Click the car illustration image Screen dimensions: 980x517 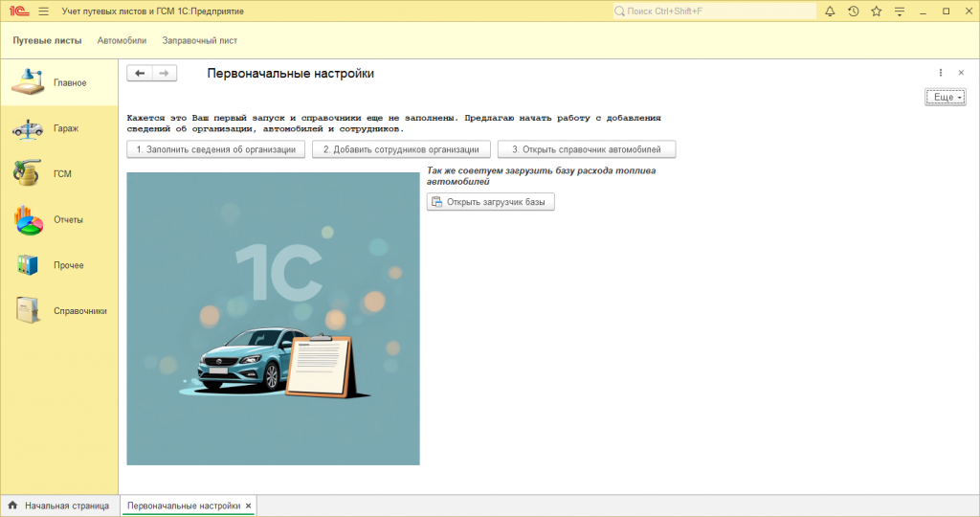click(x=273, y=319)
